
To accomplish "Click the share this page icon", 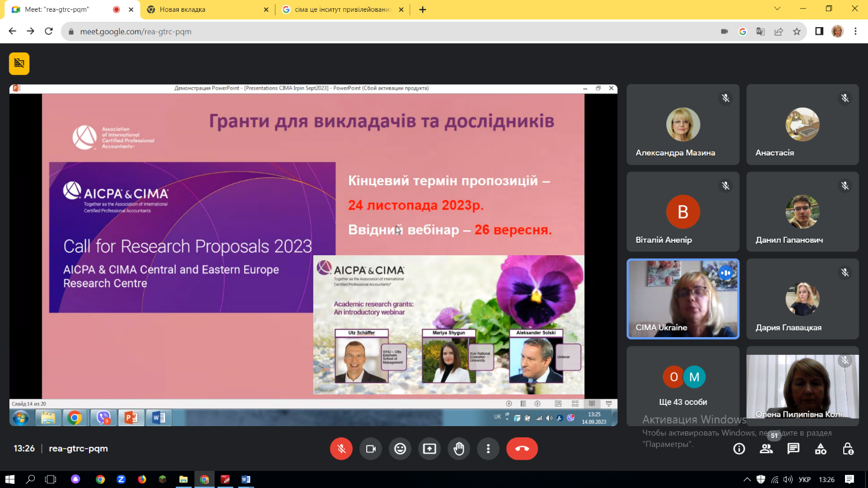I will coord(779,32).
